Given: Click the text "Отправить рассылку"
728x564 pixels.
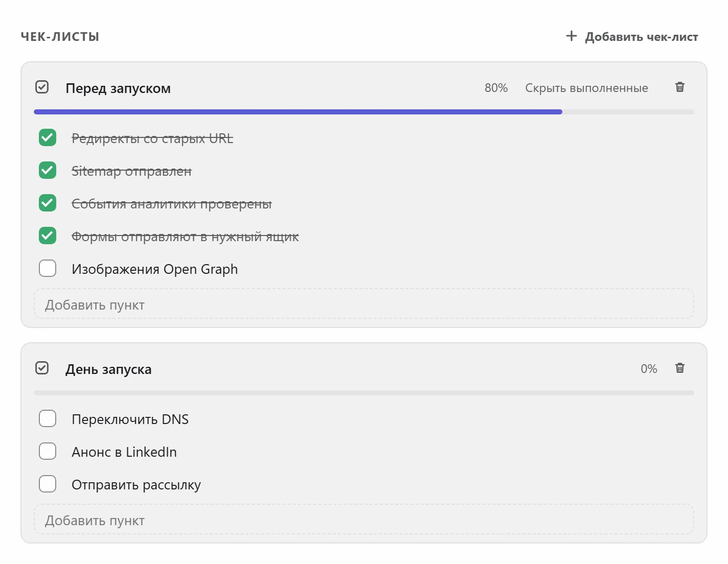Looking at the screenshot, I should [x=136, y=485].
